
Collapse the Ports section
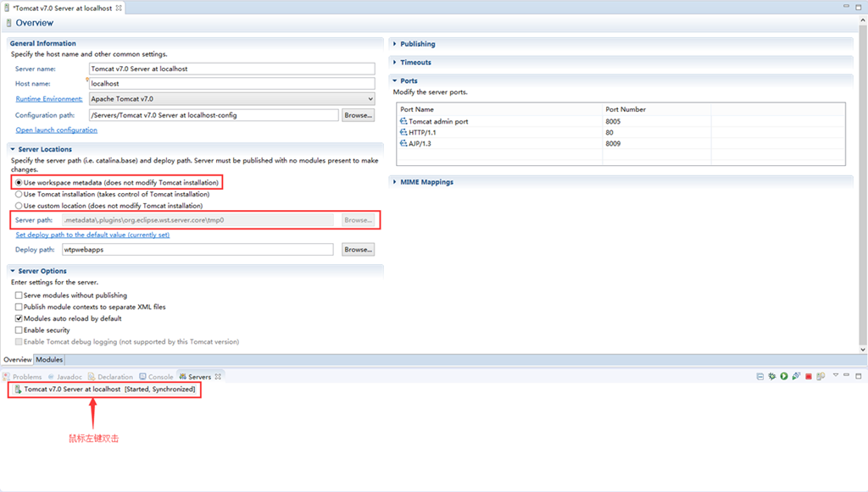[395, 80]
